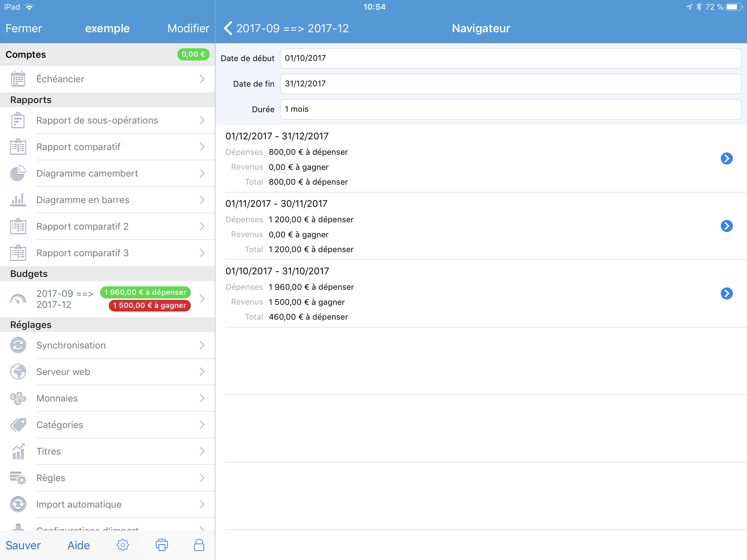Select the 01/11/2017 - 30/11/2017 period heading

(276, 203)
